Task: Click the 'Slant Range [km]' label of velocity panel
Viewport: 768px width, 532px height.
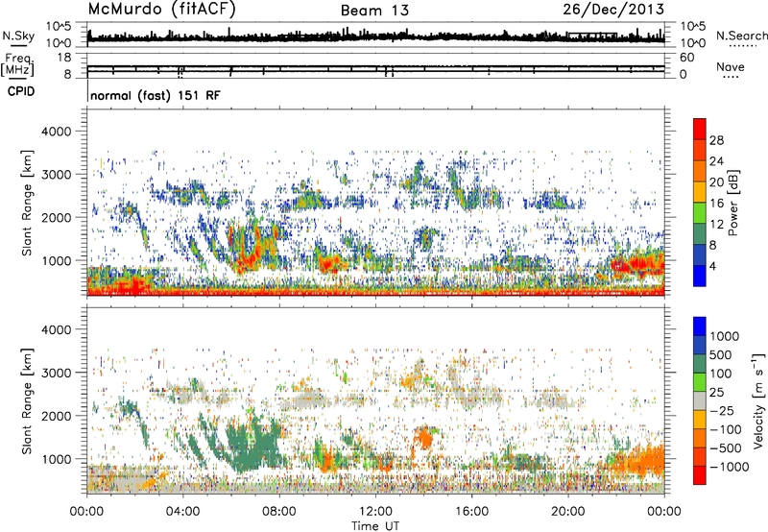Action: pos(27,400)
